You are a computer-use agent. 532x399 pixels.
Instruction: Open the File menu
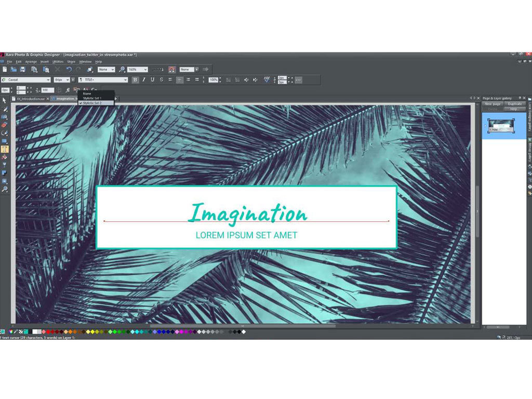[9, 62]
